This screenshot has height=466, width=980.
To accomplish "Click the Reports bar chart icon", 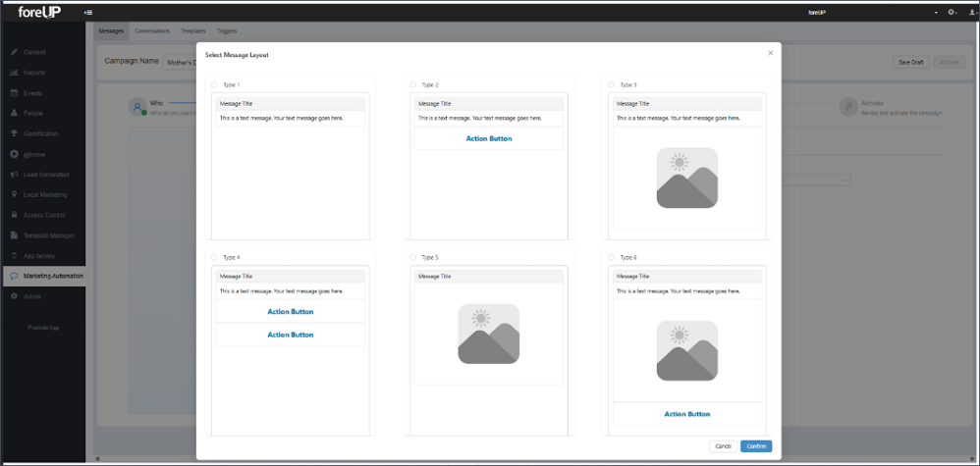I will 14,73.
